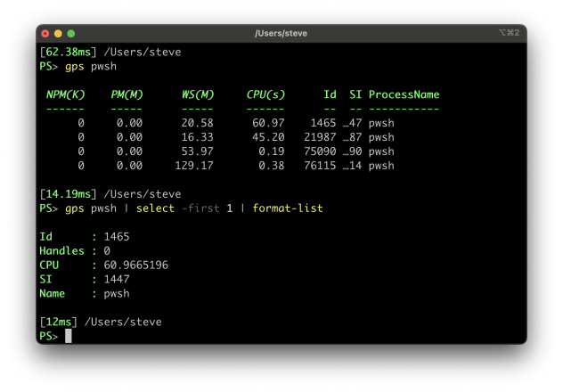Click the CPU(s) column header

(265, 94)
